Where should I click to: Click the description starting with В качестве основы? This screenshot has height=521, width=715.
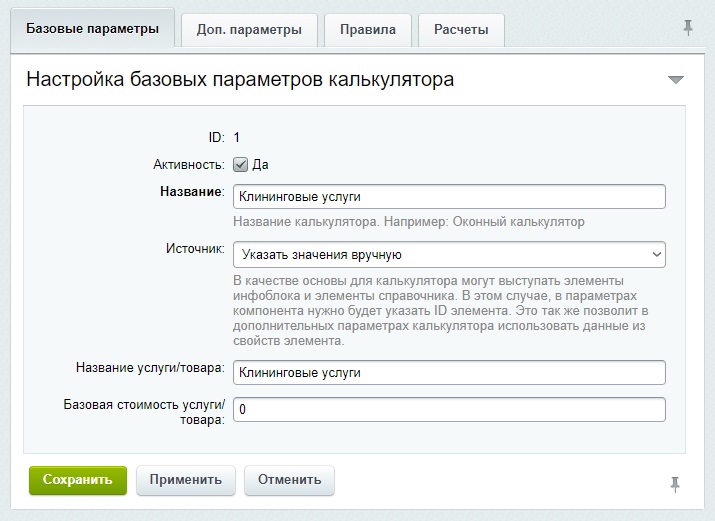[x=440, y=310]
